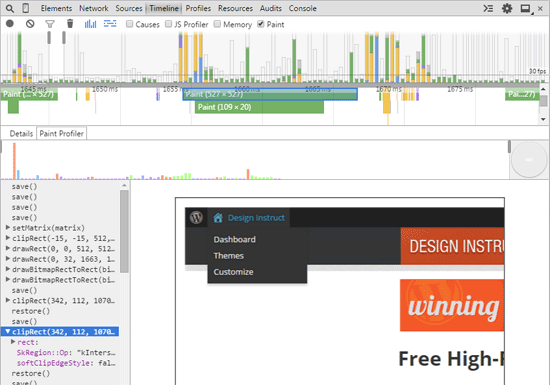Change DevTools dock side icon

526,8
